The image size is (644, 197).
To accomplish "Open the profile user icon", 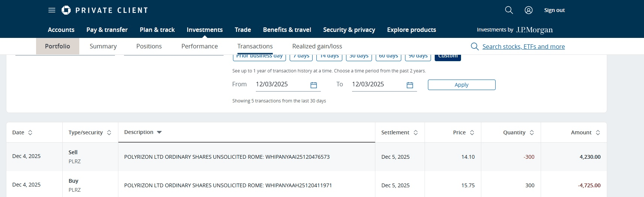I will pyautogui.click(x=529, y=10).
